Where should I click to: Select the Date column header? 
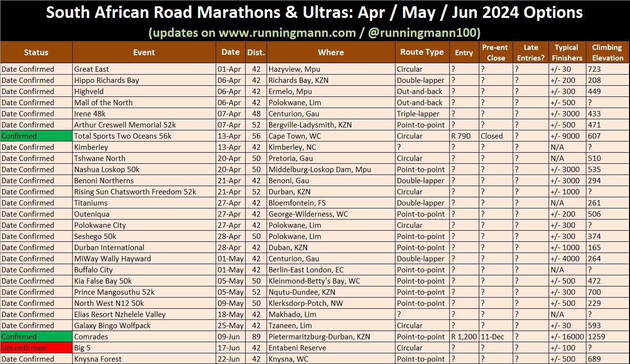tap(230, 52)
